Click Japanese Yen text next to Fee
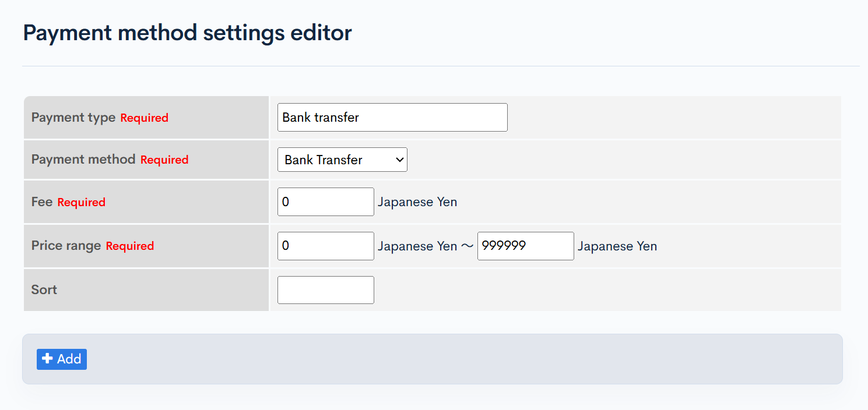Image resolution: width=868 pixels, height=410 pixels. [x=417, y=202]
